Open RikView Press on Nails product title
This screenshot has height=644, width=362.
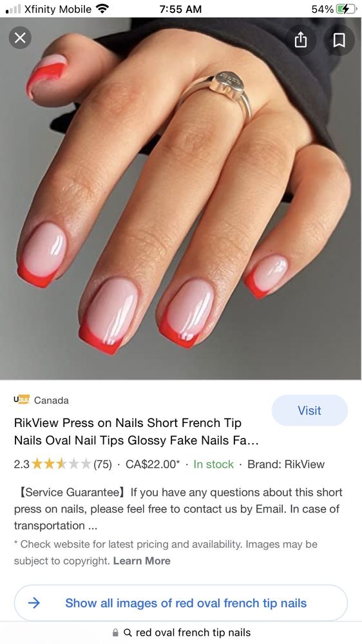click(x=137, y=431)
